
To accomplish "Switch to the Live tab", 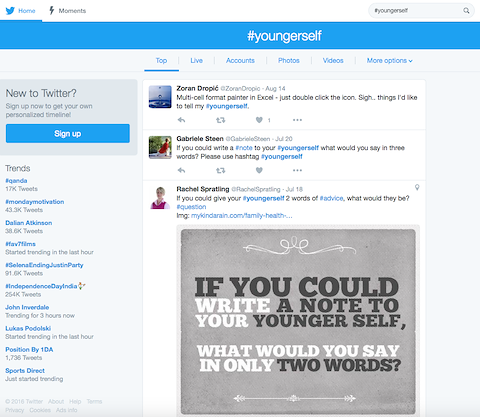I will click(x=196, y=61).
